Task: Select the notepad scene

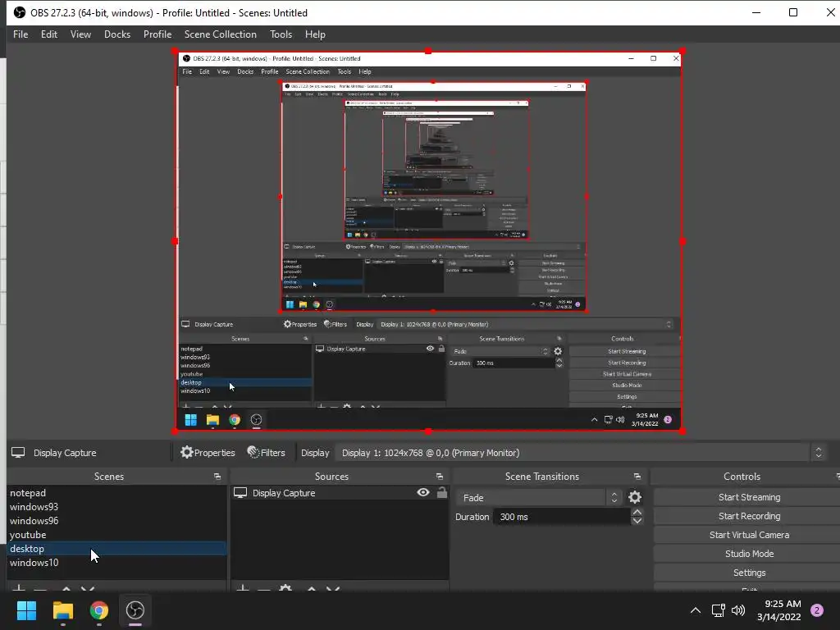Action: point(116,493)
